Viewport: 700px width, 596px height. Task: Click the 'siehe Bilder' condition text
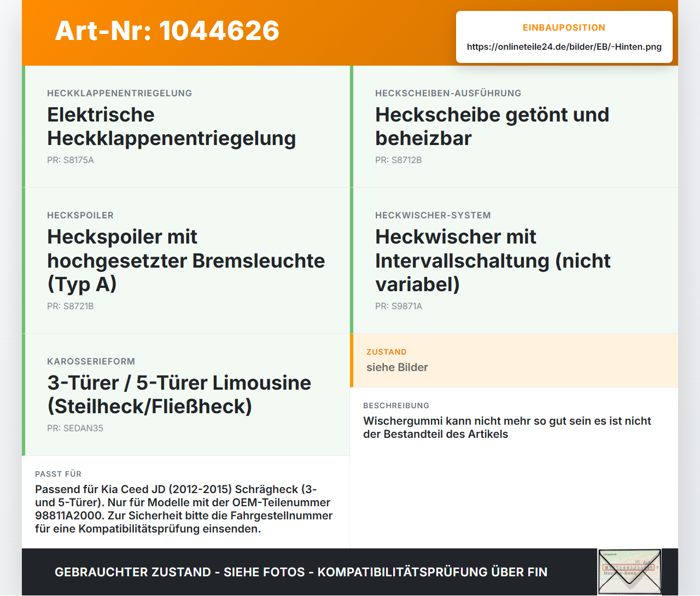[397, 367]
